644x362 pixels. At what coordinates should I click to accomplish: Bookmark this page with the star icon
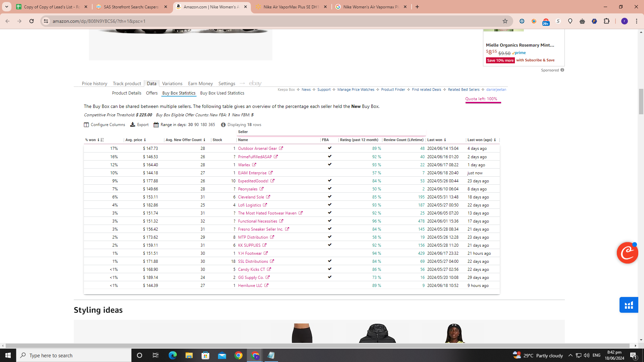point(505,21)
